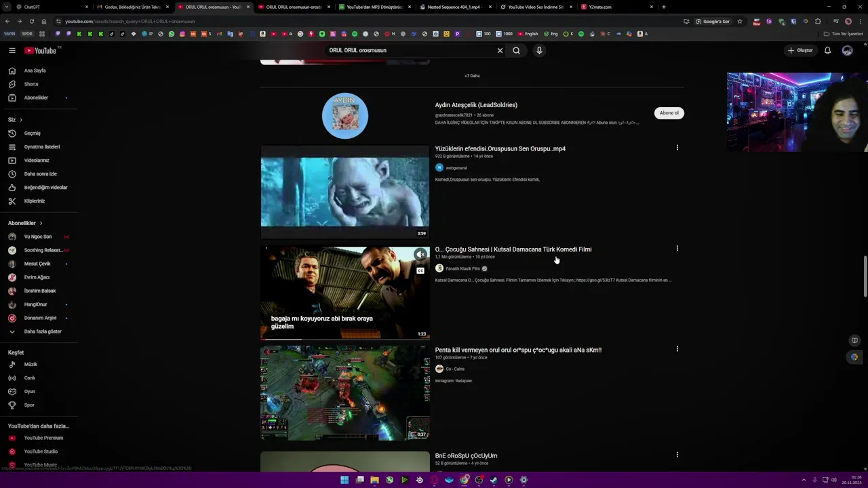Click the address bar URL
This screenshot has height=488, width=868.
pyautogui.click(x=130, y=21)
